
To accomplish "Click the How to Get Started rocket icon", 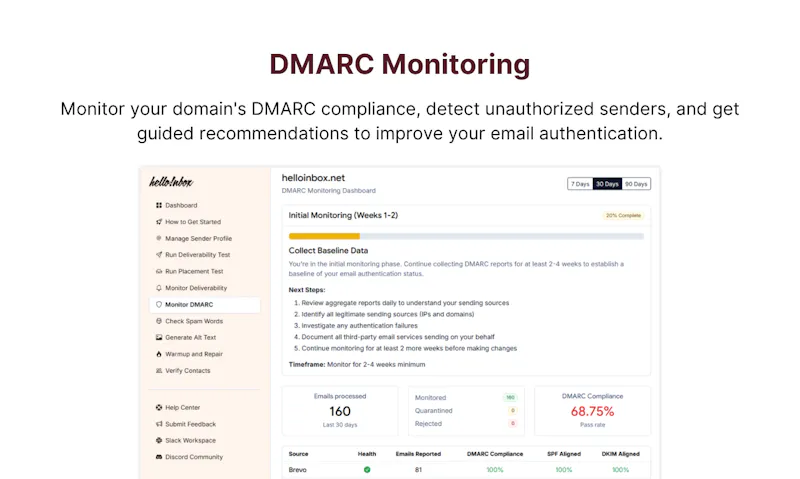I will (x=159, y=222).
